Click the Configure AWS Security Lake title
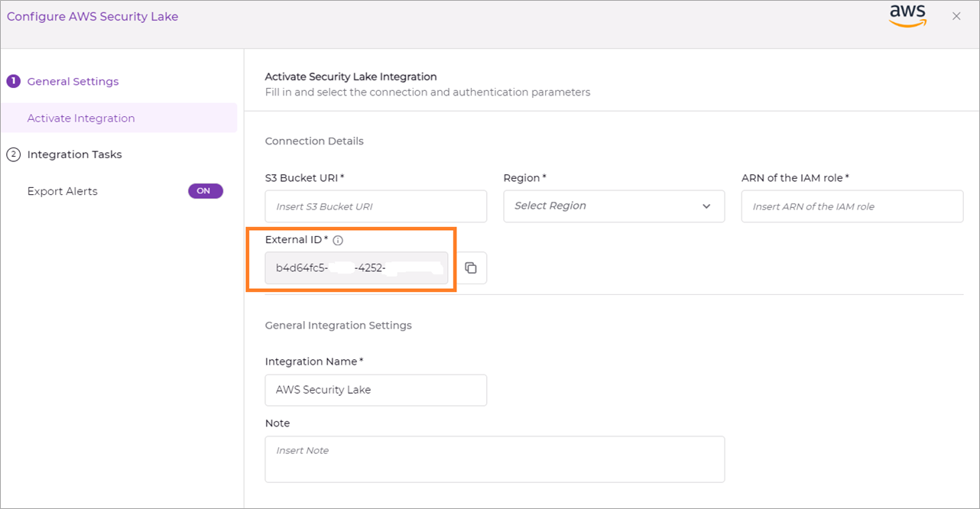The image size is (980, 509). [x=92, y=16]
